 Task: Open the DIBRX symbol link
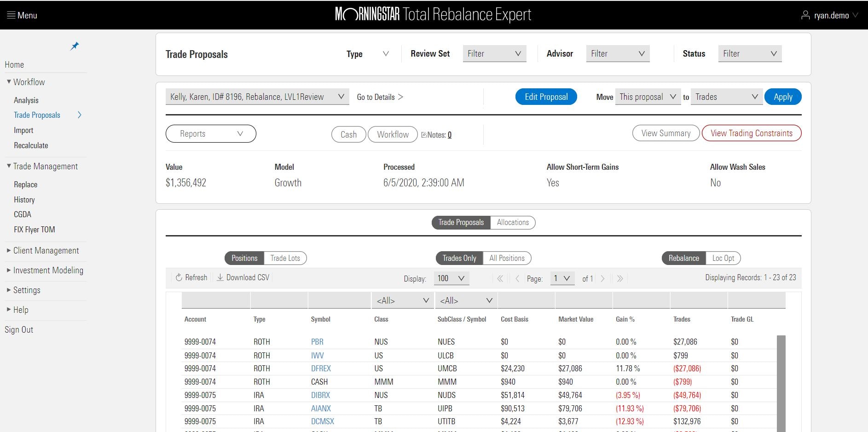point(320,395)
